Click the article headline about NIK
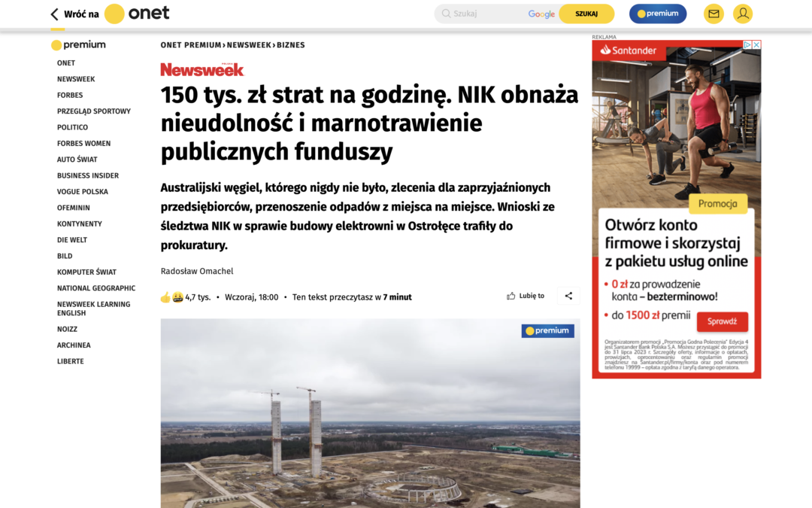 pos(369,123)
